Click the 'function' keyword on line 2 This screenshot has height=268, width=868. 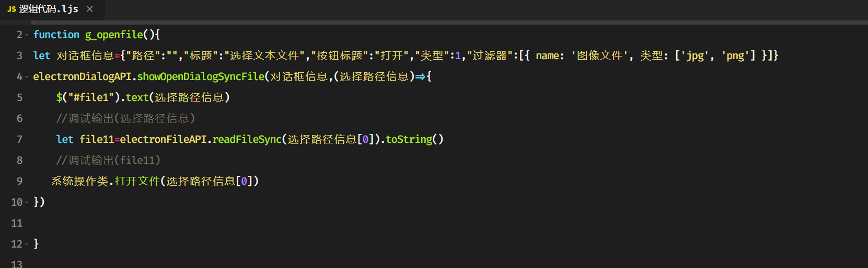point(56,35)
